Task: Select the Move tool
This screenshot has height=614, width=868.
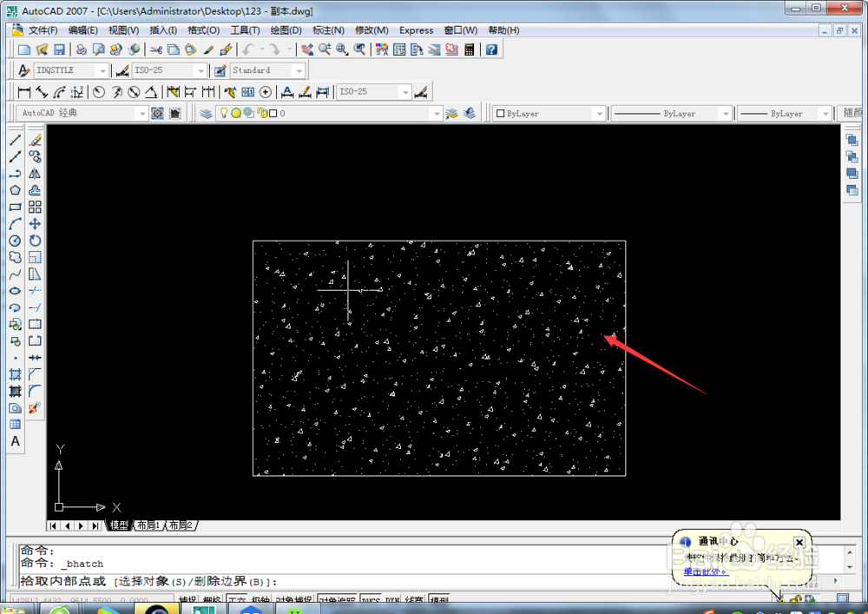Action: point(35,224)
